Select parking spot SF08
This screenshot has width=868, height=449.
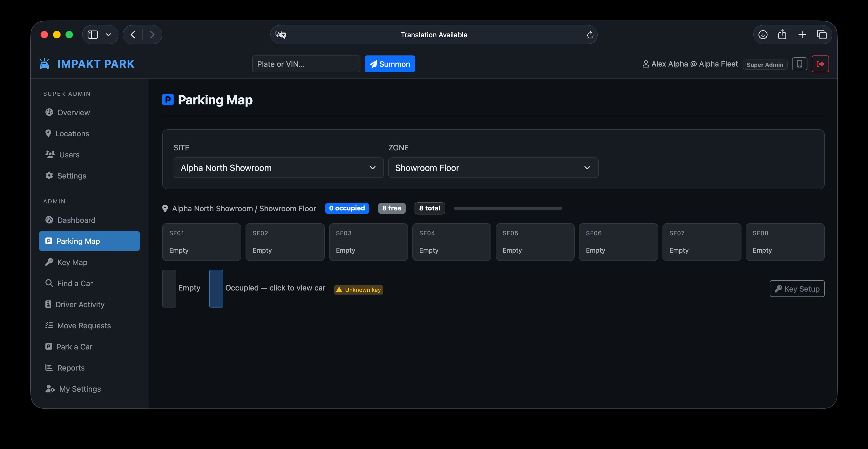tap(785, 242)
